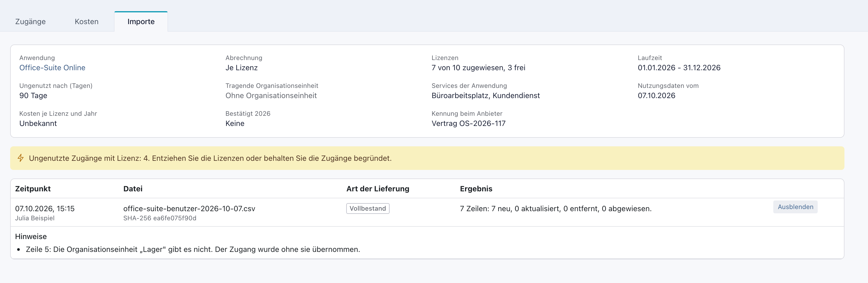Click the 'Services der Anwendung' label

(469, 86)
